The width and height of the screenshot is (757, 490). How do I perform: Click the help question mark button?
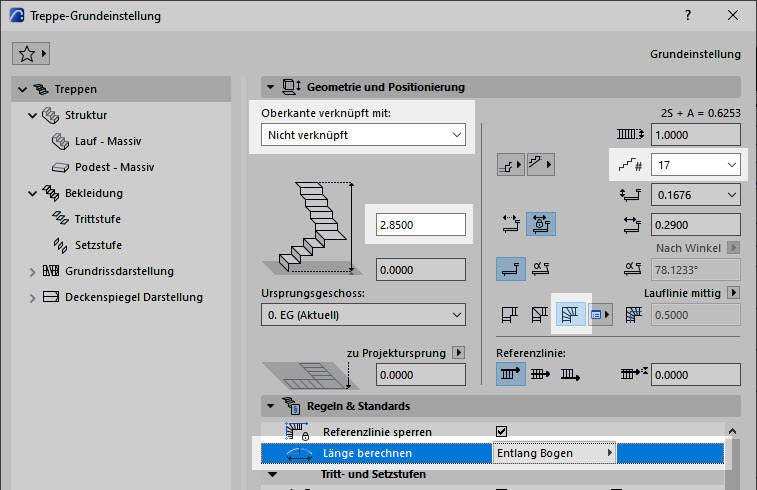(x=688, y=15)
